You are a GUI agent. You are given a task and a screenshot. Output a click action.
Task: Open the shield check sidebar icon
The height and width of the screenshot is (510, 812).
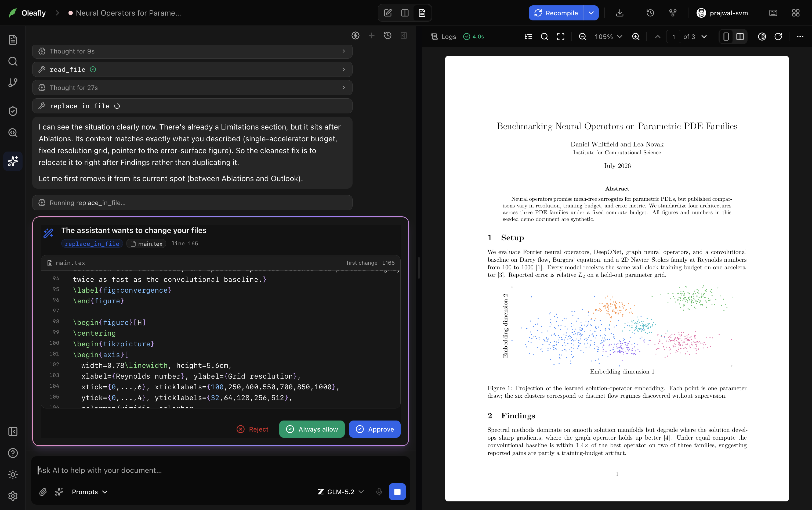point(13,111)
